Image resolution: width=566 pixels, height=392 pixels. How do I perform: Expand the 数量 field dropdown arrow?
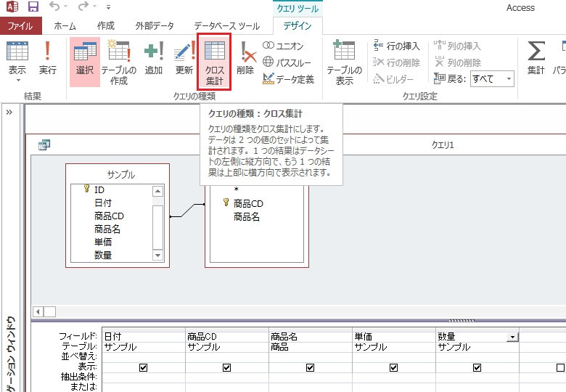click(x=512, y=337)
